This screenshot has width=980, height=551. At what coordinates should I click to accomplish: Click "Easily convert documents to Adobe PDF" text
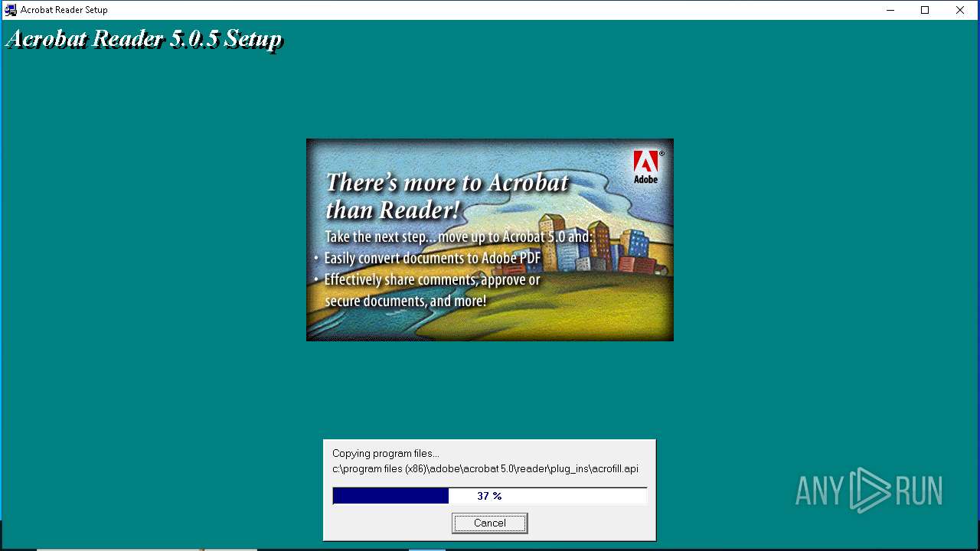point(433,259)
